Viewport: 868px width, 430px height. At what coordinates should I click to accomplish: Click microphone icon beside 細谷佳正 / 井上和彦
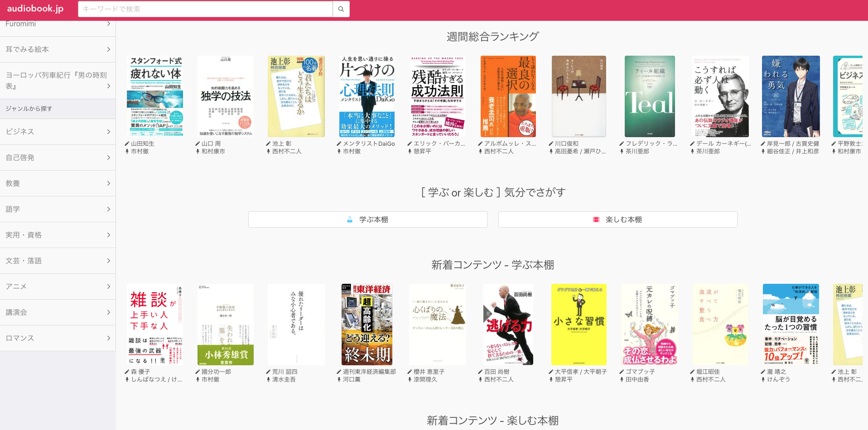[x=763, y=151]
